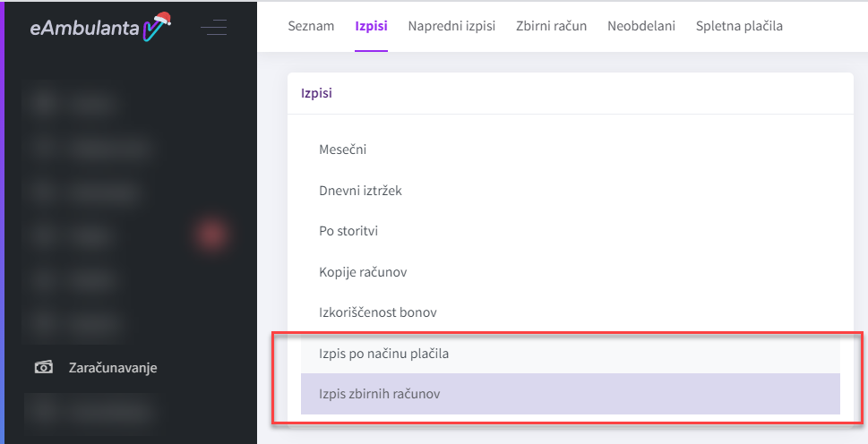Collapse sidebar with the hamburger menu icon
The image size is (868, 444).
click(x=214, y=27)
